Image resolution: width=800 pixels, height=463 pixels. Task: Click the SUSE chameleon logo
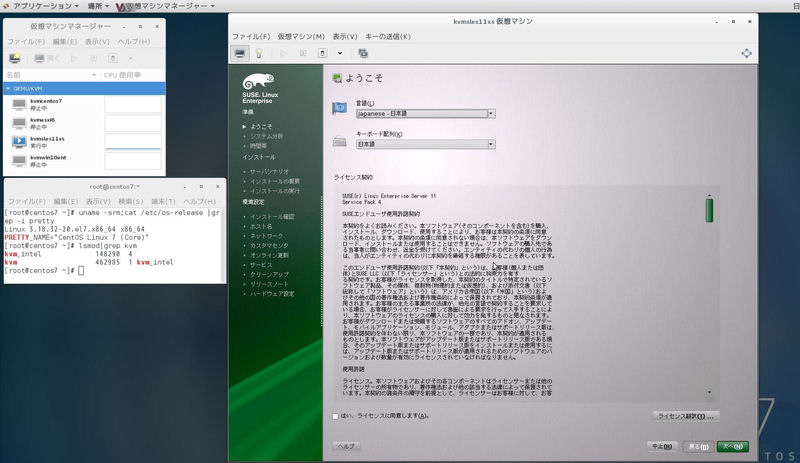coord(258,81)
